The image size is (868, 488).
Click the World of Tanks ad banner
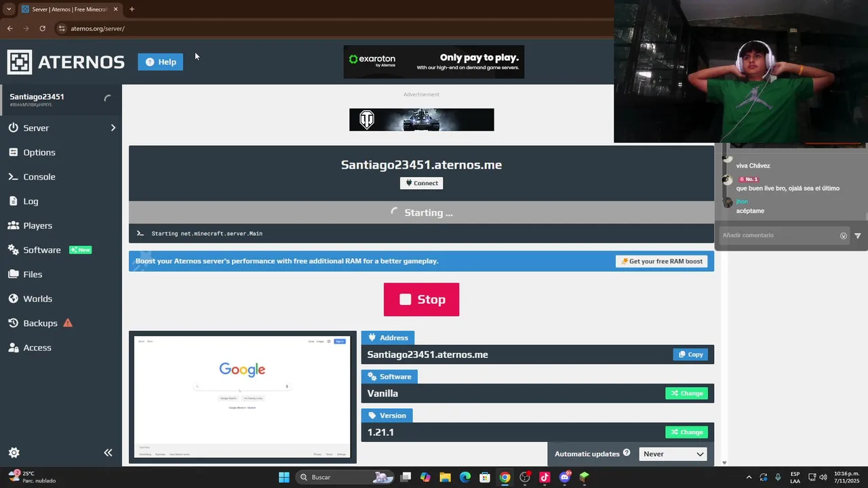(421, 119)
